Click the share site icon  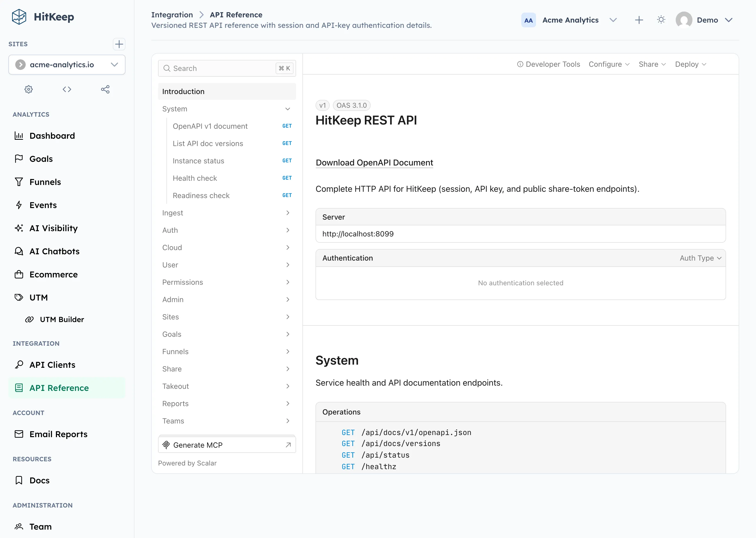click(x=105, y=89)
